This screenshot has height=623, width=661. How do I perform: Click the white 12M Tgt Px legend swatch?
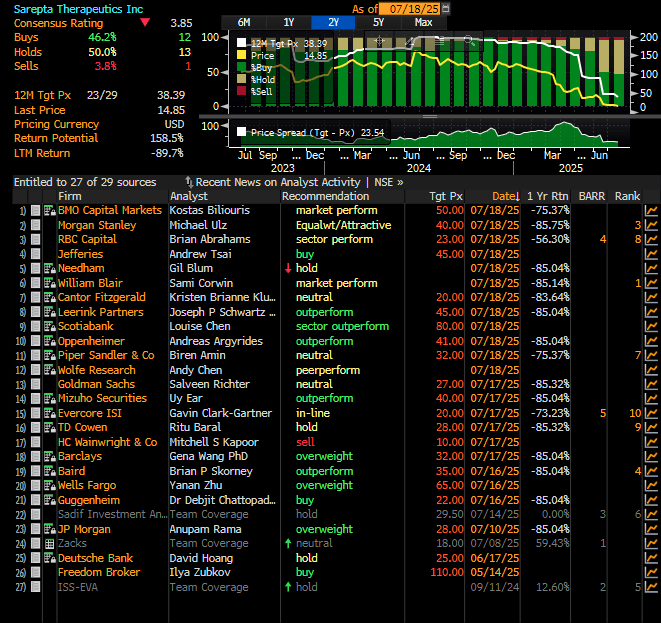pos(241,44)
